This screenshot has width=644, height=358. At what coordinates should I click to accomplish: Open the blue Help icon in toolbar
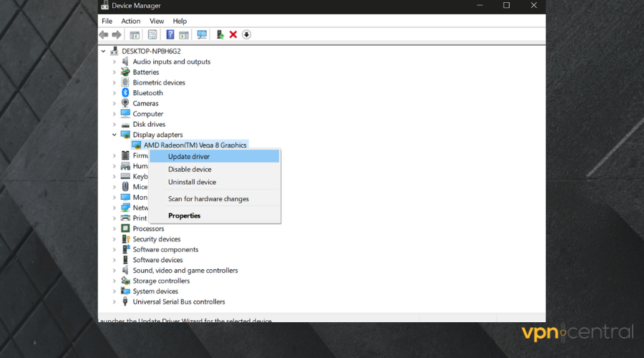click(x=170, y=34)
